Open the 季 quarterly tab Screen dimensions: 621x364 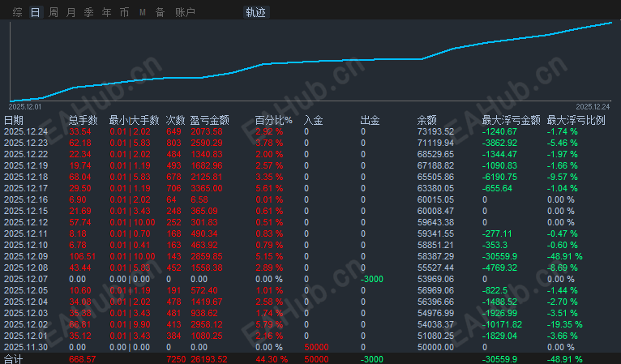(88, 12)
